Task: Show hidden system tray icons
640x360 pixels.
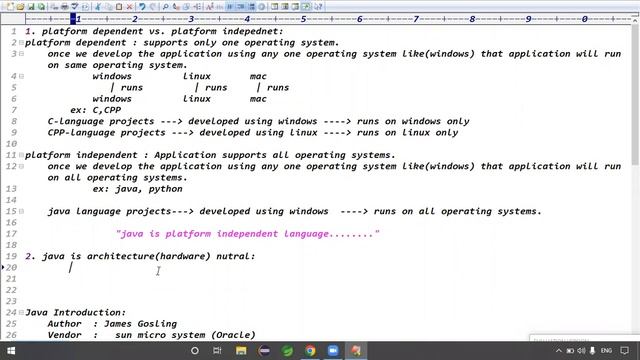Action: (x=559, y=351)
